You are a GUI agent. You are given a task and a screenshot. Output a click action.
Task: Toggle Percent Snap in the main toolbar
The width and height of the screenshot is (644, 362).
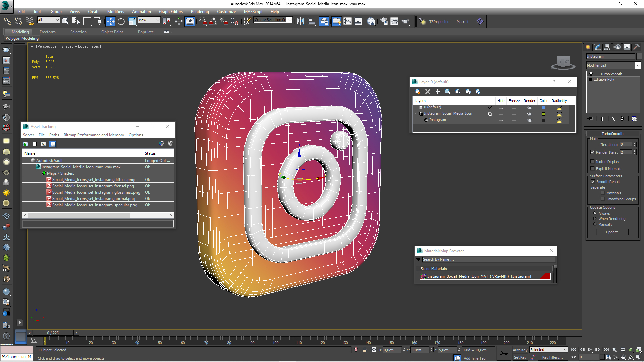click(224, 21)
